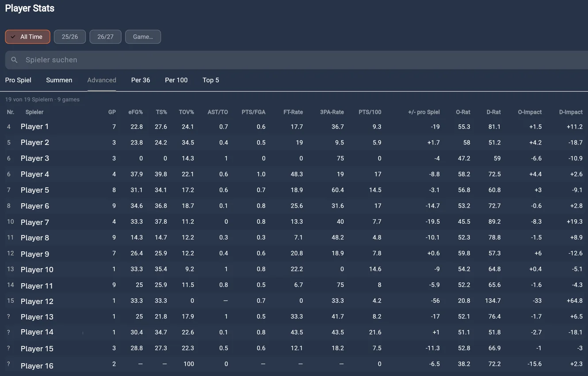Sort by the O-Rat column header
The height and width of the screenshot is (376, 588).
[463, 112]
